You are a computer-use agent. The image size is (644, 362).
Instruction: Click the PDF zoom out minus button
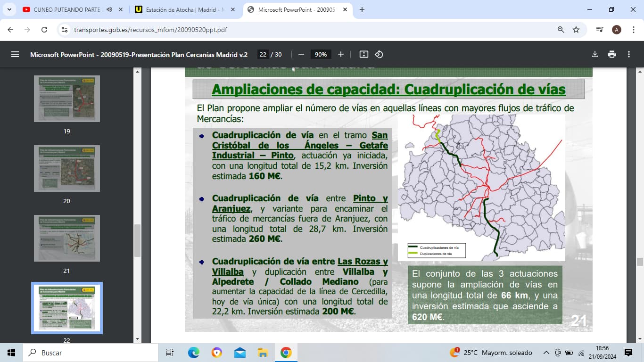click(301, 54)
